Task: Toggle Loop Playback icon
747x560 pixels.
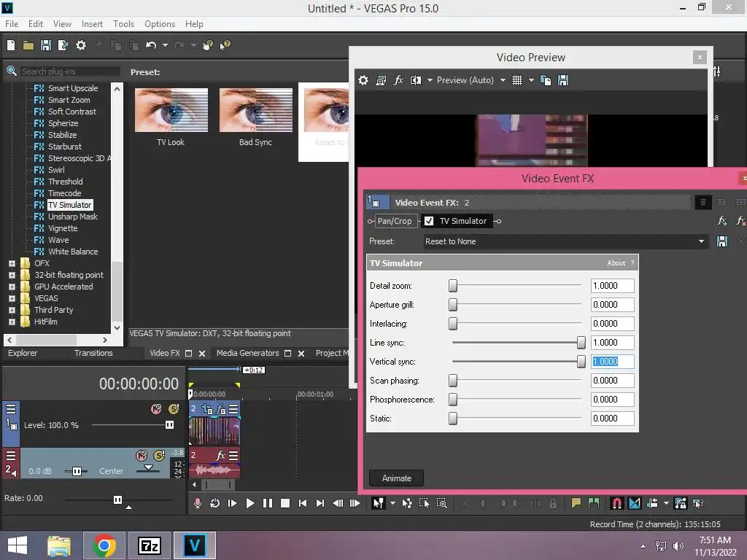Action: click(x=215, y=503)
